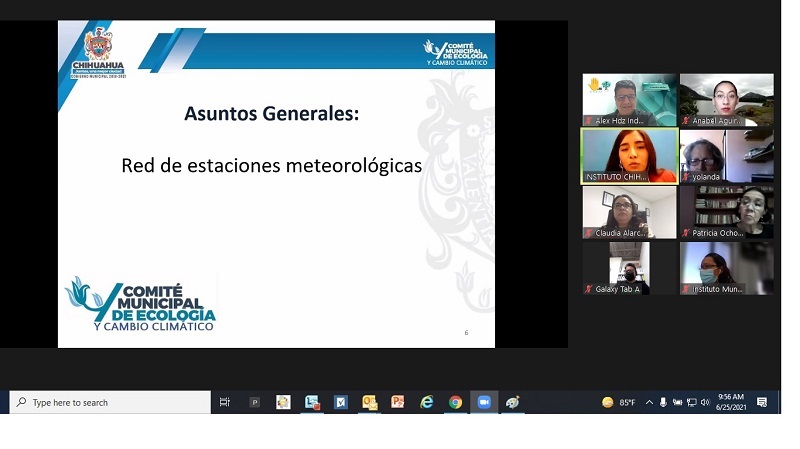Open the clock showing 9:56 AM 6/25/2021
The image size is (800, 449).
click(x=731, y=402)
